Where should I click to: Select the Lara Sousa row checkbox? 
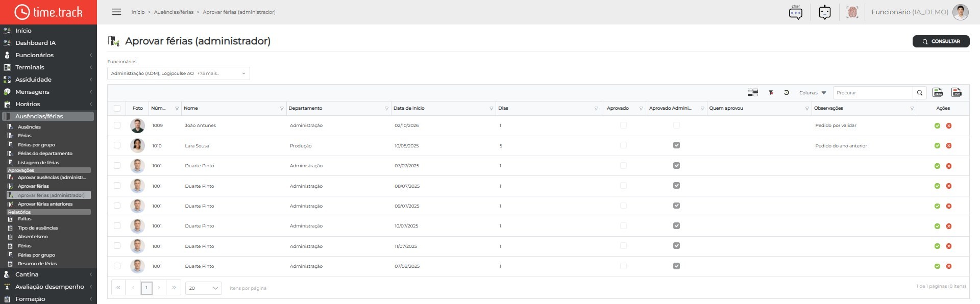click(117, 145)
